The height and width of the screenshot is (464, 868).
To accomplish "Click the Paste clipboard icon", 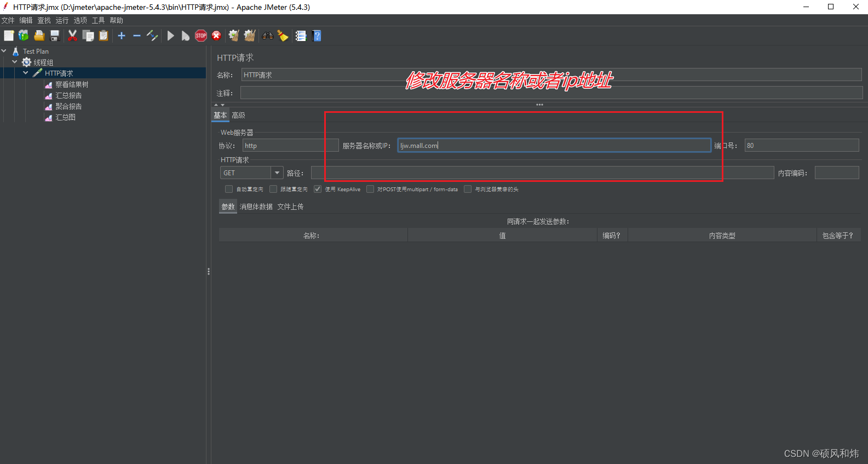I will click(104, 36).
